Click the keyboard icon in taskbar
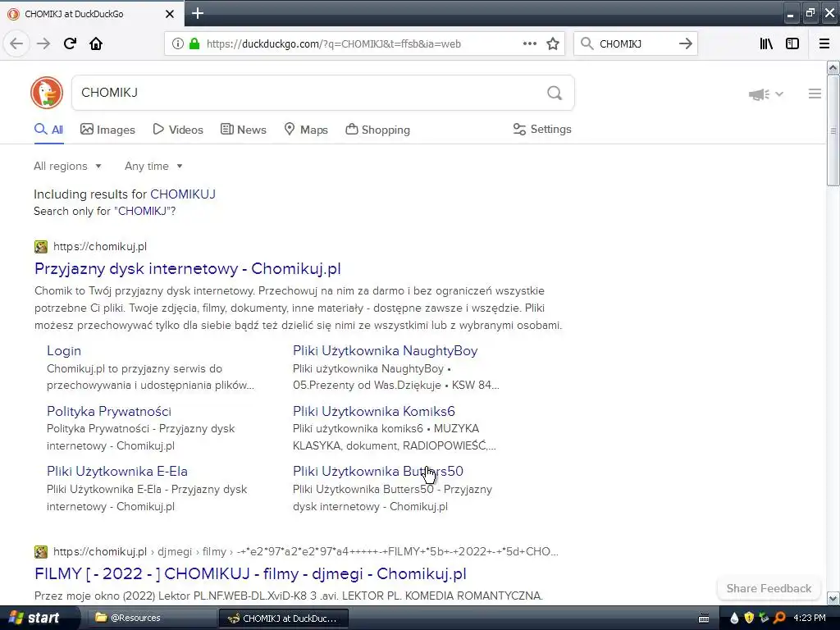Viewport: 840px width, 630px height. (x=705, y=619)
